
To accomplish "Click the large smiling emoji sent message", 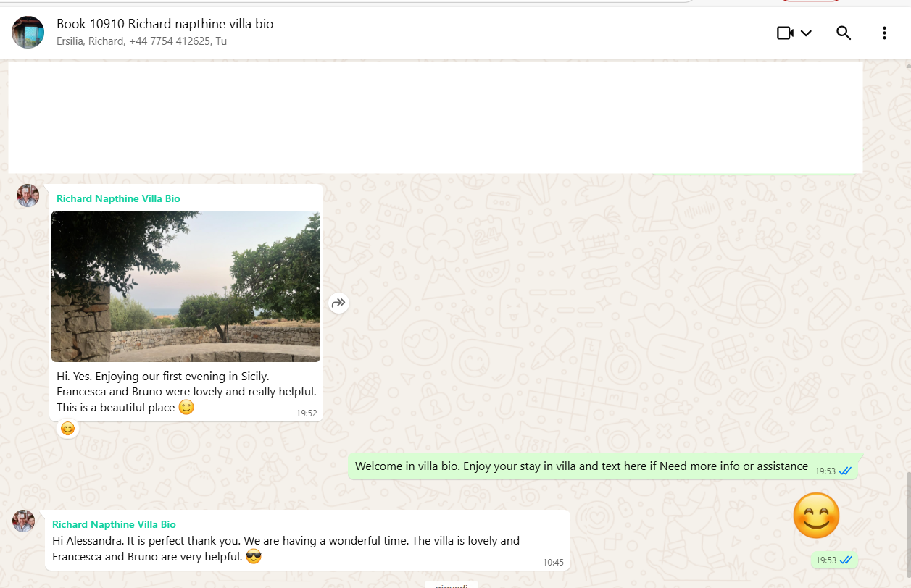I will (816, 516).
